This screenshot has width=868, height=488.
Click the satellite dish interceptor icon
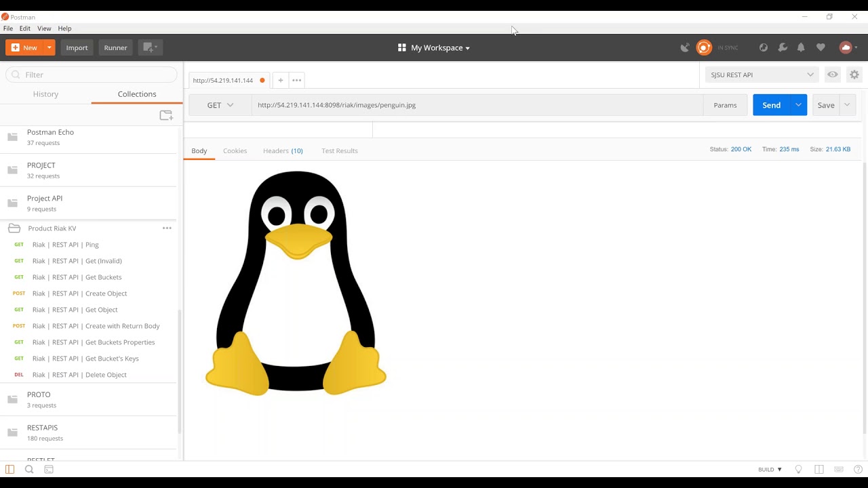(685, 47)
